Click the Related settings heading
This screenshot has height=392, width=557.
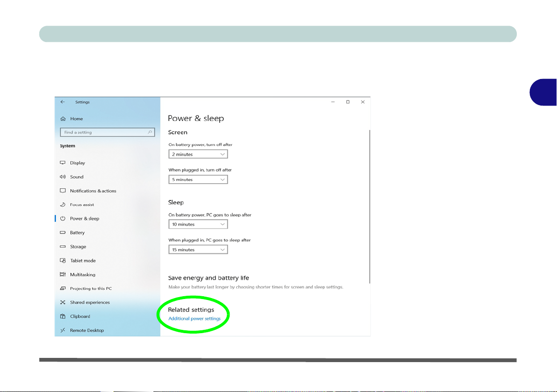coord(191,310)
